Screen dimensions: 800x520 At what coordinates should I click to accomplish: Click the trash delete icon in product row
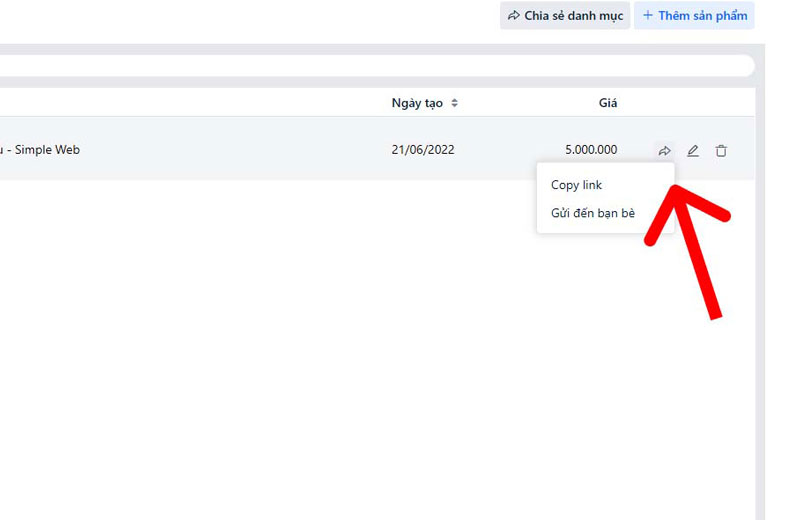point(721,151)
